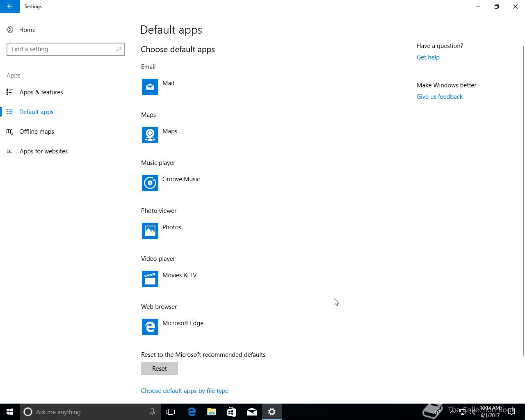The width and height of the screenshot is (525, 420).
Task: Change default browser Microsoft Edge
Action: (x=183, y=323)
